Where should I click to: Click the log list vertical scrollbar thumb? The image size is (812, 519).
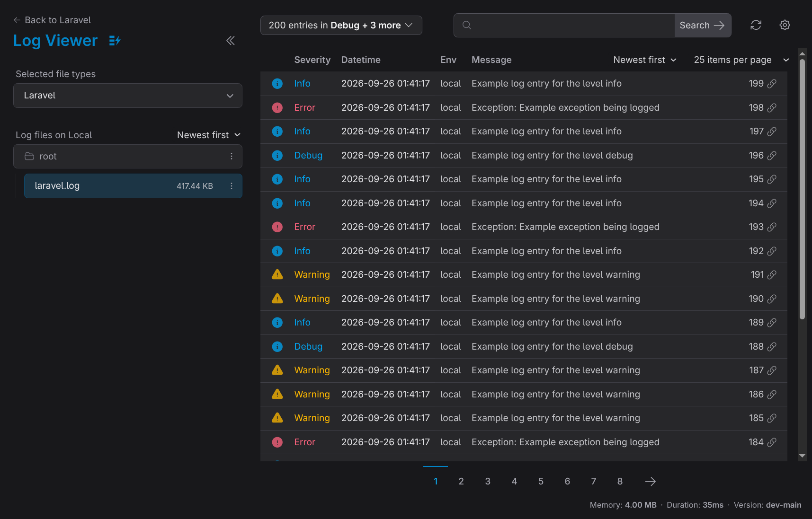click(x=802, y=189)
